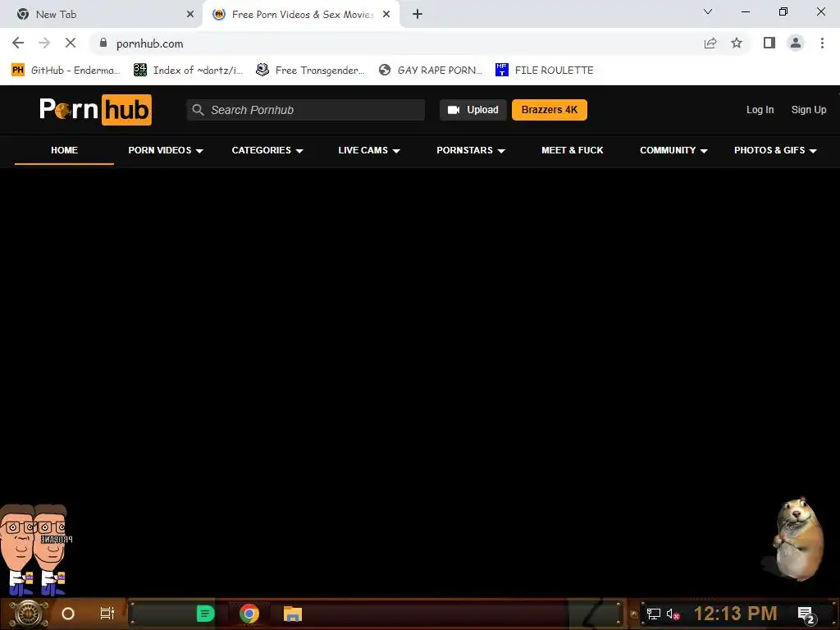Expand the CATEGORIES dropdown menu
This screenshot has width=840, height=630.
coord(267,151)
